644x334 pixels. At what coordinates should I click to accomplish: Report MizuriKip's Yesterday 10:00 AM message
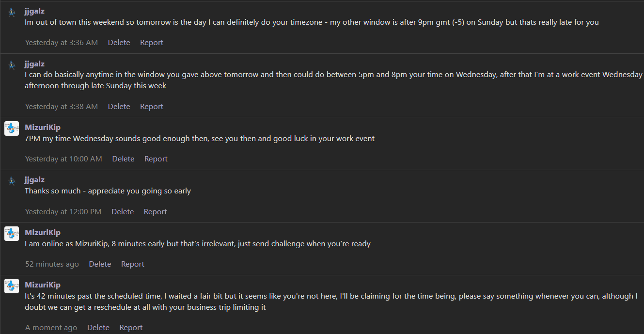coord(156,159)
